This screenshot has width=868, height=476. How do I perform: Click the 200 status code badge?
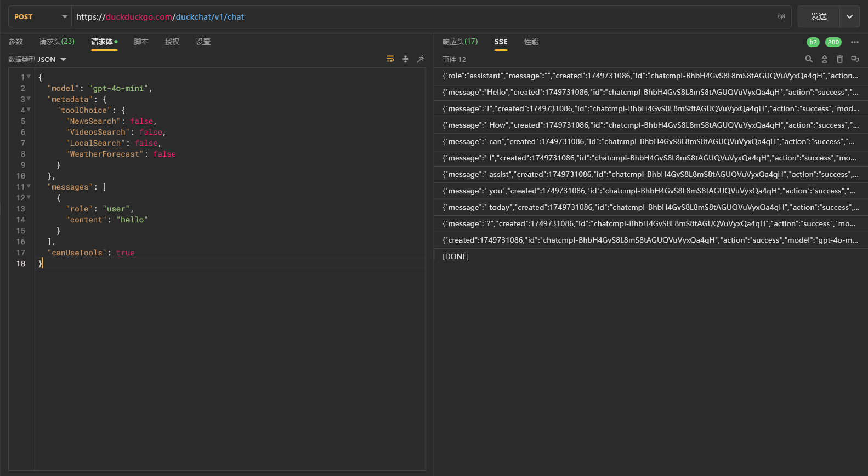pos(833,42)
